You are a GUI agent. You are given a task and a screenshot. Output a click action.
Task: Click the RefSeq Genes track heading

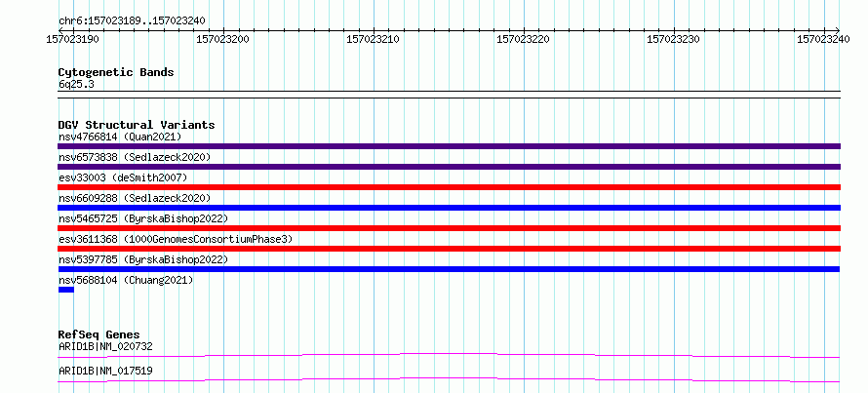[x=99, y=334]
